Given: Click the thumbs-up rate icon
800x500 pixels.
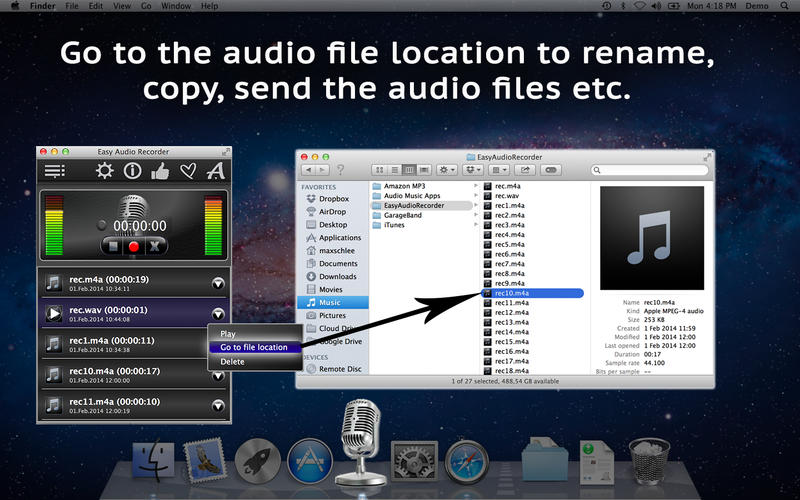Looking at the screenshot, I should tap(160, 171).
